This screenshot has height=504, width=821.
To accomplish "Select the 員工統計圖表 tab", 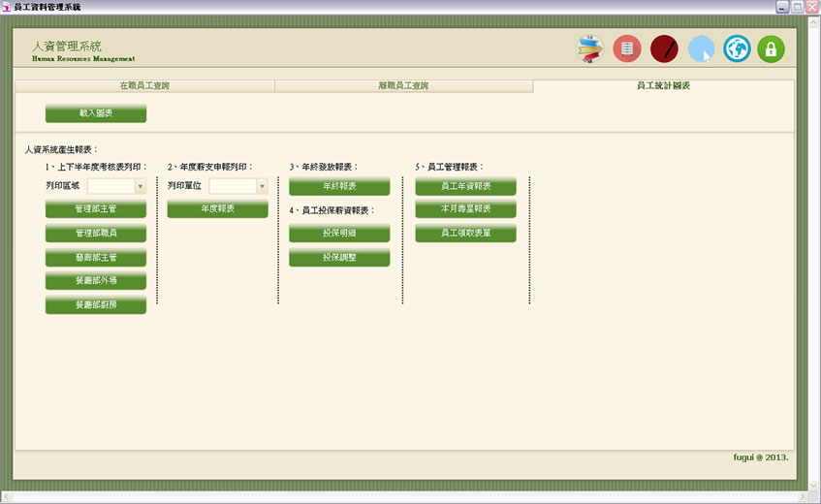I will coord(663,86).
